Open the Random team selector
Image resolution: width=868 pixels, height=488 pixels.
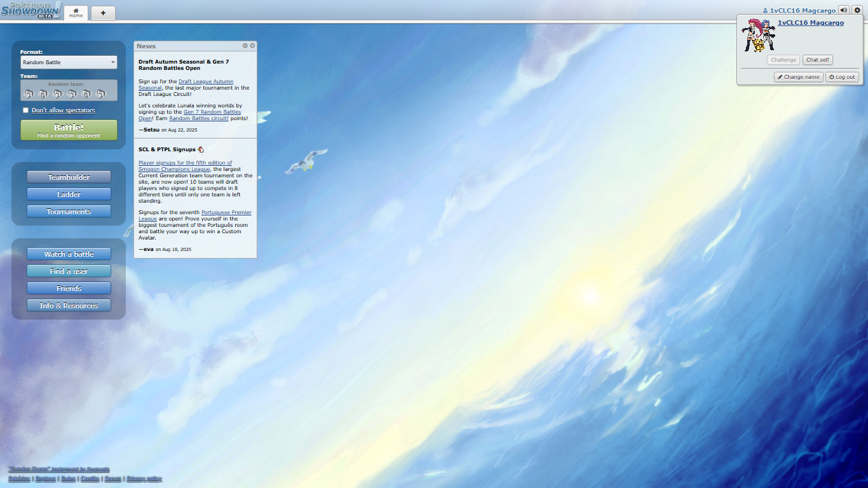click(69, 90)
